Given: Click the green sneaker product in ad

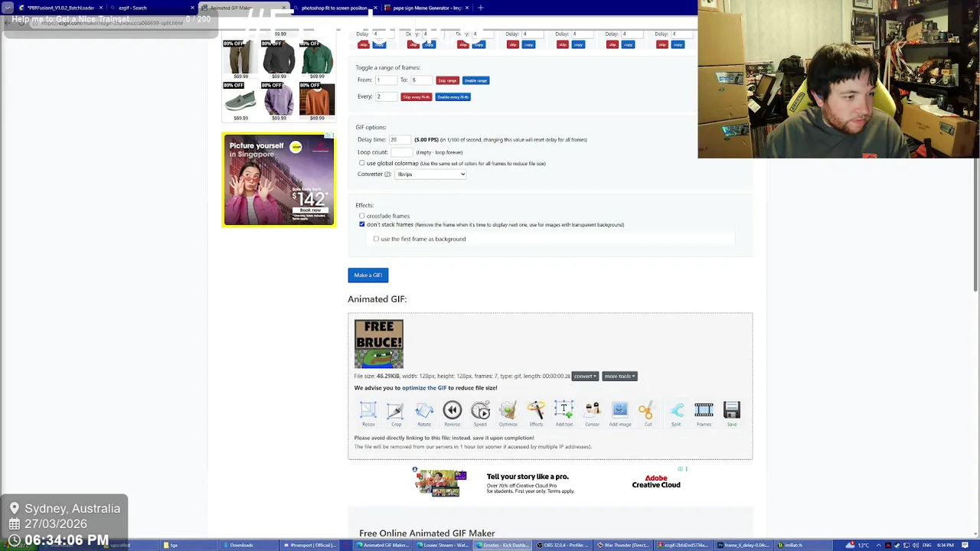Looking at the screenshot, I should [x=241, y=101].
